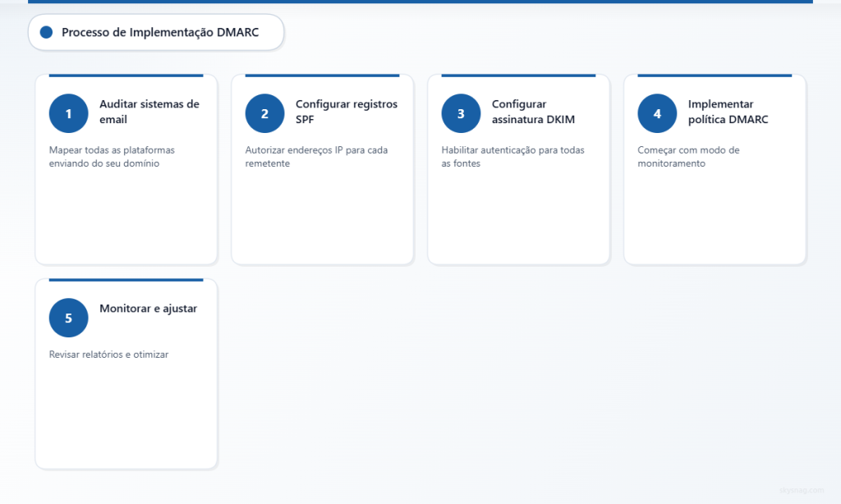The image size is (841, 504).
Task: Click the numbered circle 1 icon
Action: [x=68, y=113]
